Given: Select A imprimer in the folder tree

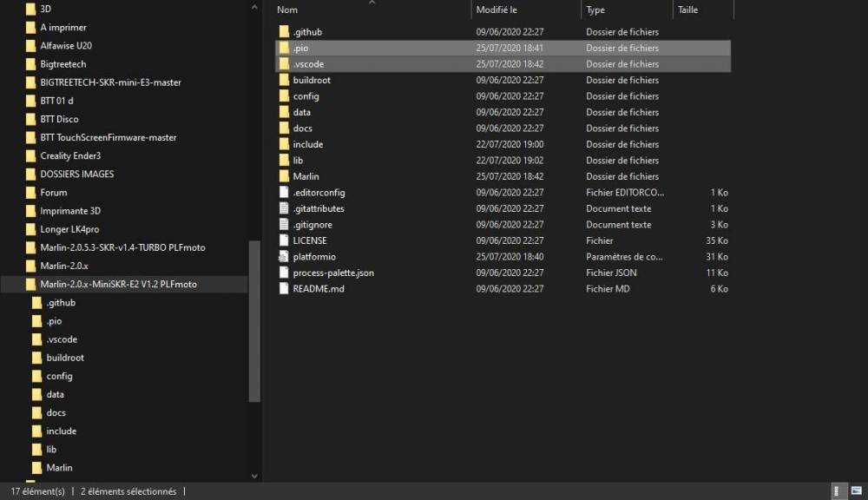Looking at the screenshot, I should [63, 27].
